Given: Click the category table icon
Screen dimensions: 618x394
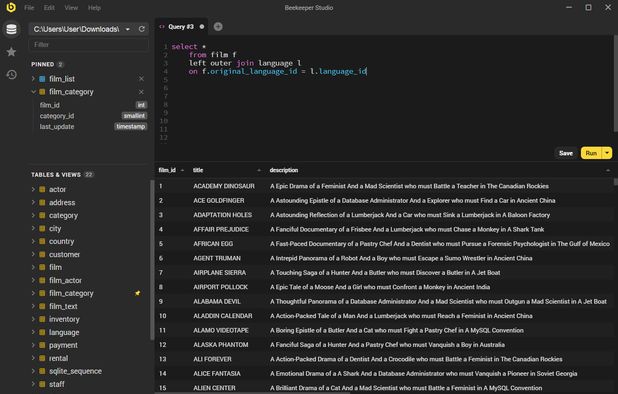Looking at the screenshot, I should coord(42,216).
